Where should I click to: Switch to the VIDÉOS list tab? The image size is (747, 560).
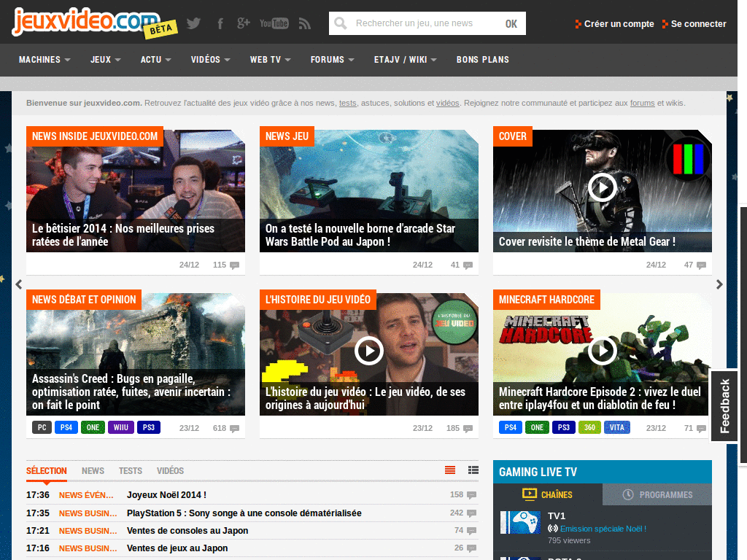[170, 470]
